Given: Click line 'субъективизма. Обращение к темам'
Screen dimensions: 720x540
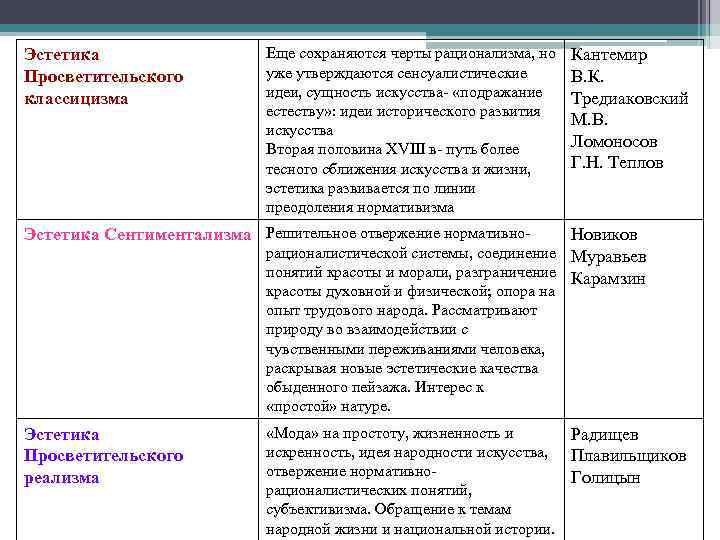Looking at the screenshot, I should tap(388, 510).
